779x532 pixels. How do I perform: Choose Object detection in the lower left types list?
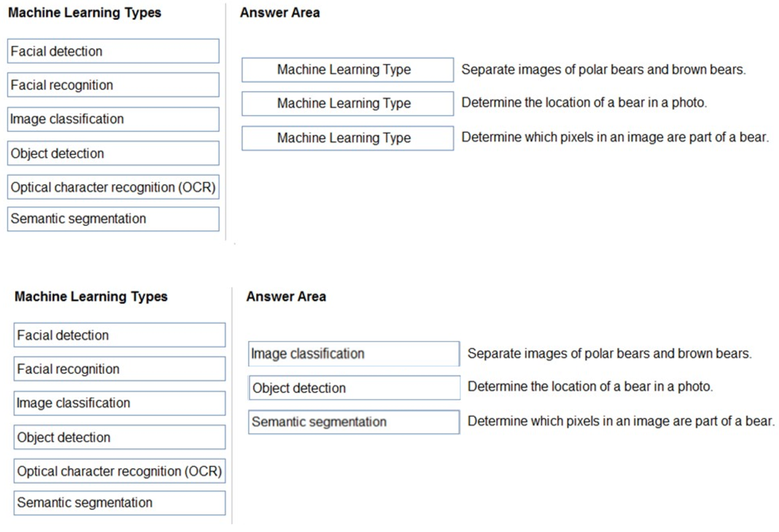tap(120, 437)
